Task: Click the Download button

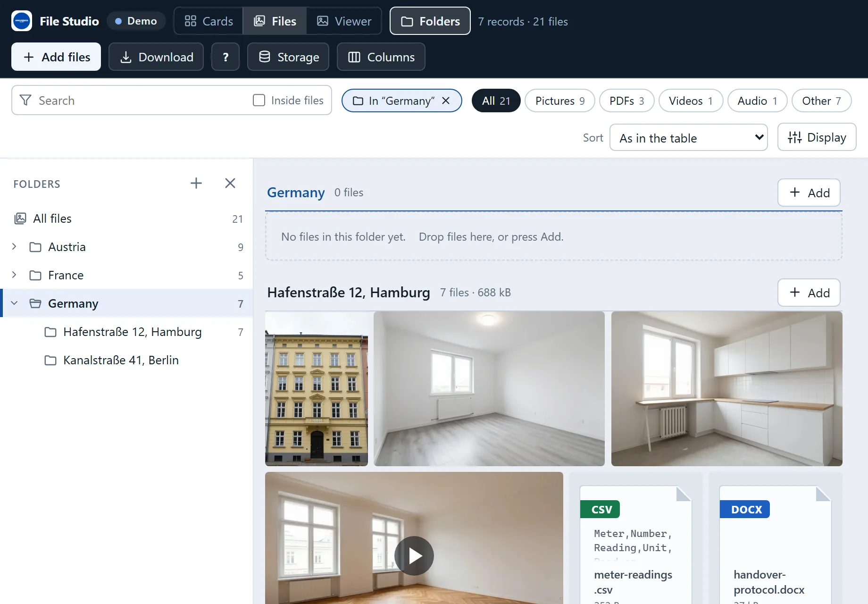Action: coord(156,57)
